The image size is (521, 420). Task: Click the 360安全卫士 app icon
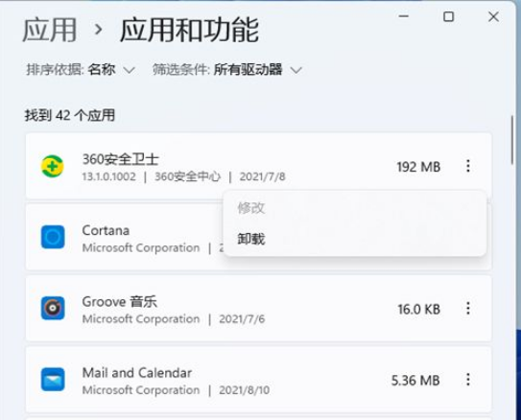[53, 166]
